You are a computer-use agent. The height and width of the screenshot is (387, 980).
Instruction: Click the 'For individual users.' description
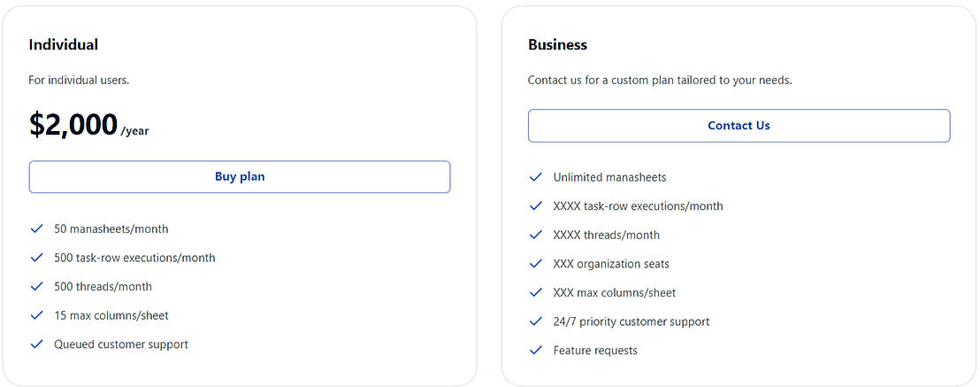(x=79, y=80)
